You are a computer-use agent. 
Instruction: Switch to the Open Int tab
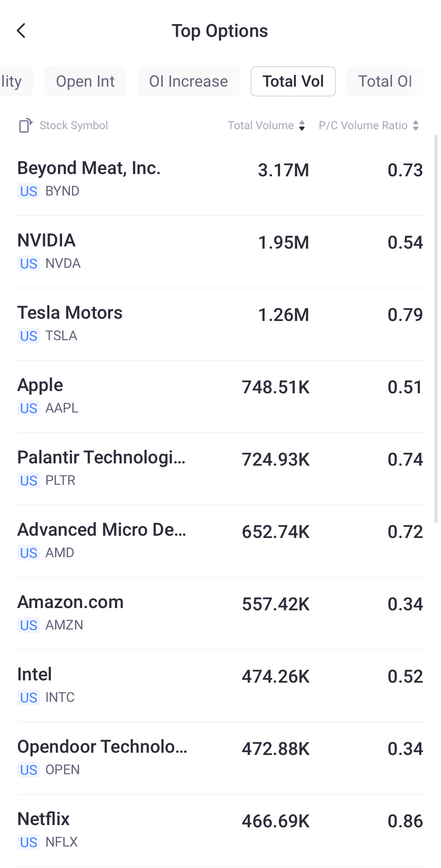pos(85,81)
